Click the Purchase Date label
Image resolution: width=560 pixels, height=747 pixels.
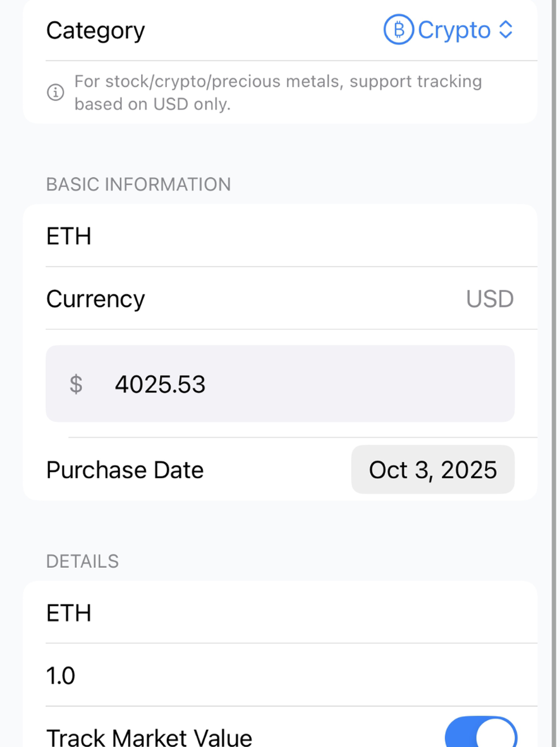(x=125, y=470)
